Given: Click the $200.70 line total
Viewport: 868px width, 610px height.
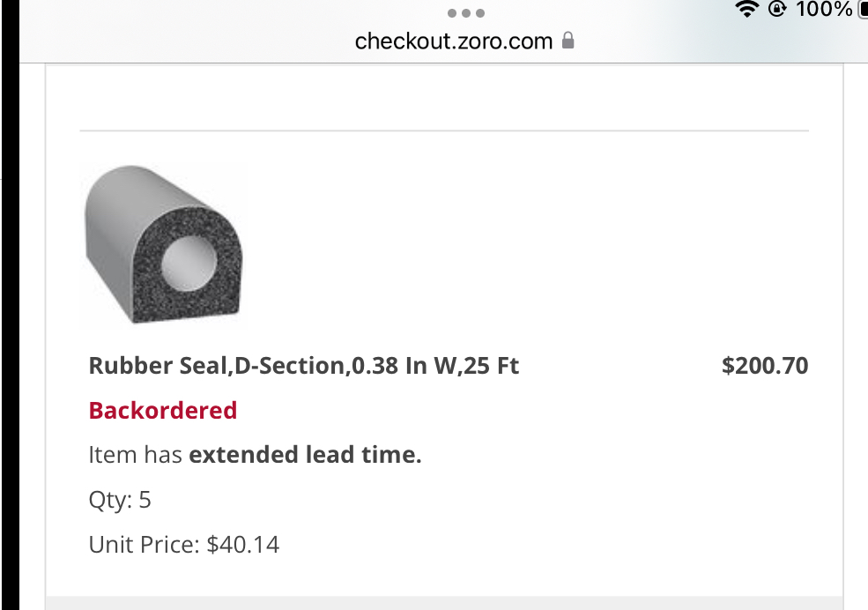Looking at the screenshot, I should tap(764, 365).
